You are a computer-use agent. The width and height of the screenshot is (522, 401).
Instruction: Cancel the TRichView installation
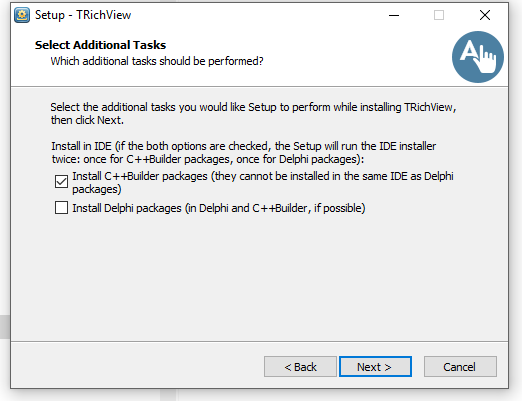(x=460, y=367)
